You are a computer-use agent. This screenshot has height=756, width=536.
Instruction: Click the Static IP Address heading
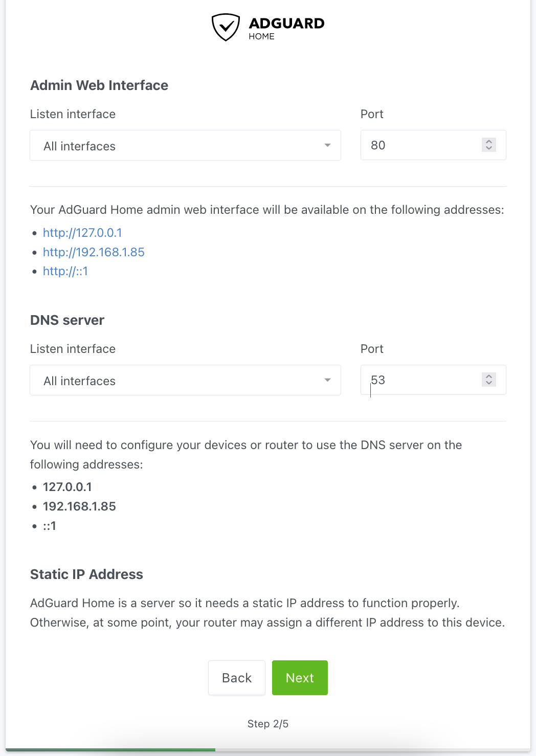click(x=86, y=574)
